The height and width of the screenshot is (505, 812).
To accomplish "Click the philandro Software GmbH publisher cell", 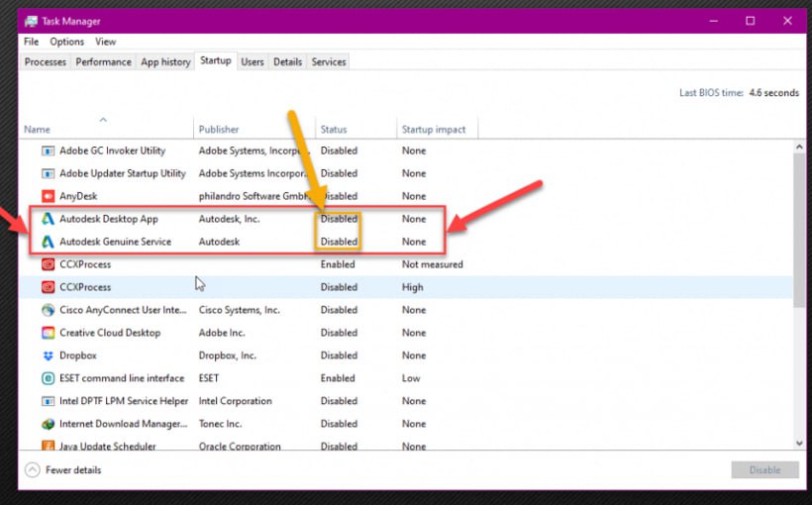I will coord(254,196).
